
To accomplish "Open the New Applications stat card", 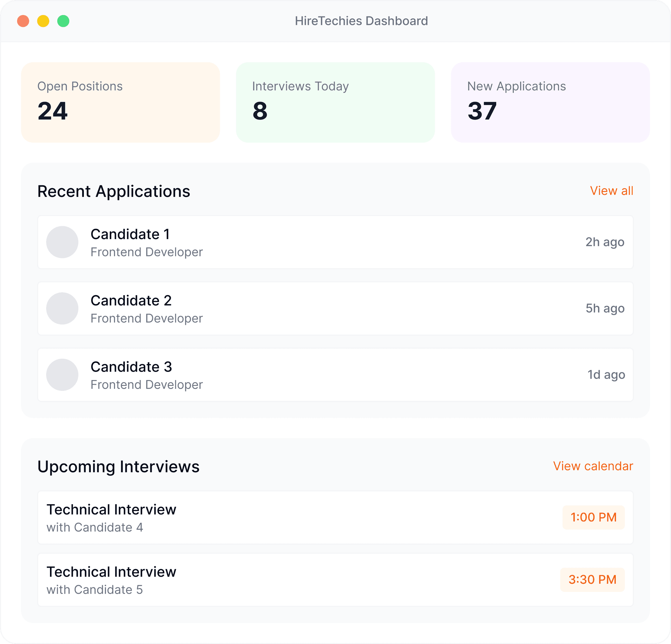I will tap(550, 102).
